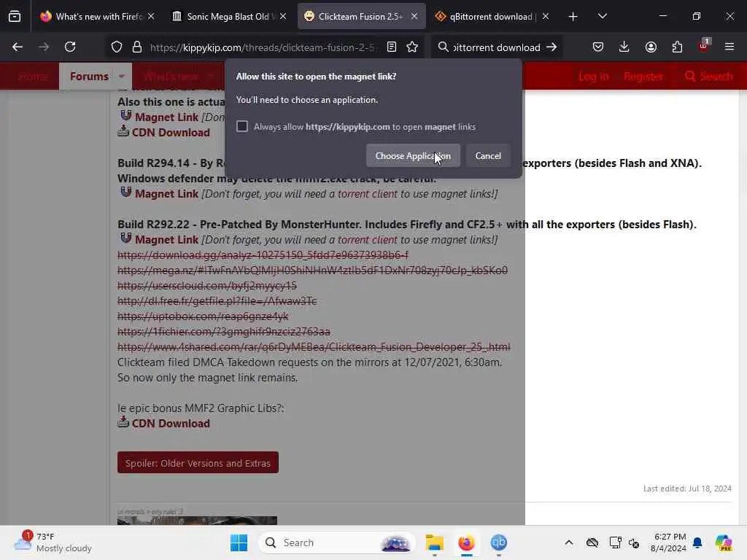The width and height of the screenshot is (747, 560).
Task: Open tracking protection shield icon
Action: point(117,47)
